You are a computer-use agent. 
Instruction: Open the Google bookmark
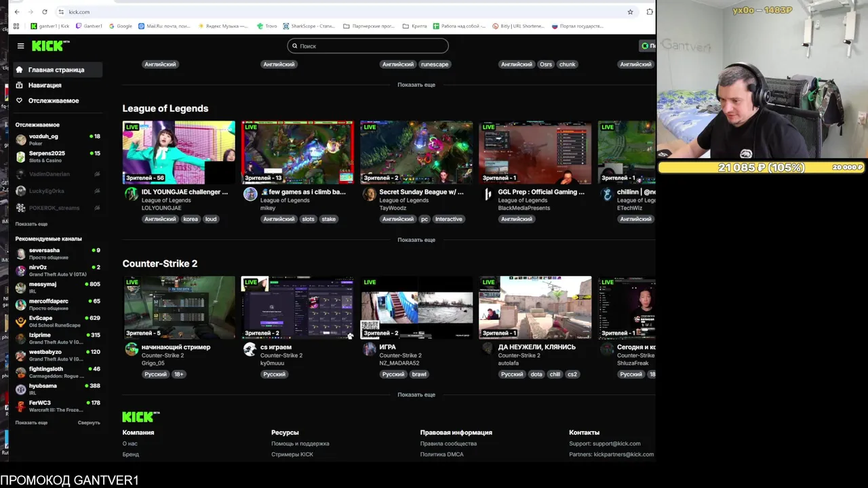(x=121, y=26)
